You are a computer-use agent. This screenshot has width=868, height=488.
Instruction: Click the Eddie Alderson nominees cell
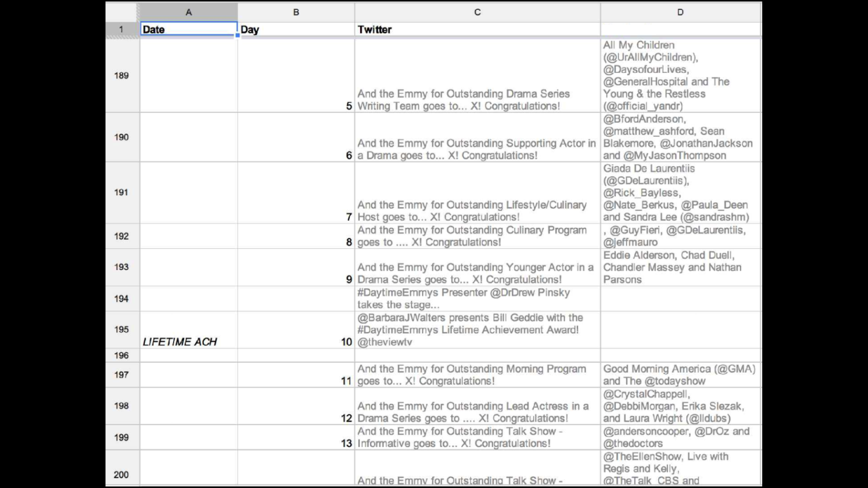pos(681,267)
